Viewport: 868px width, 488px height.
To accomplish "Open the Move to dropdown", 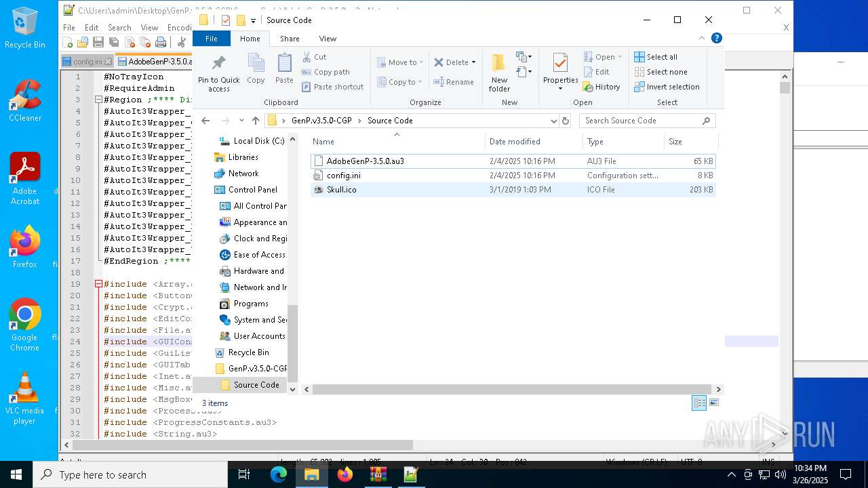I will click(399, 62).
